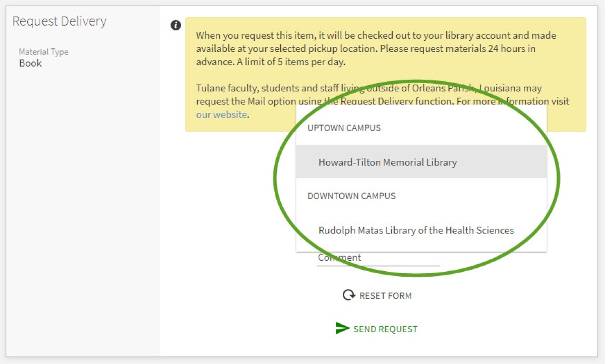This screenshot has height=364, width=605.
Task: Click the green paper plane send icon
Action: pos(342,328)
